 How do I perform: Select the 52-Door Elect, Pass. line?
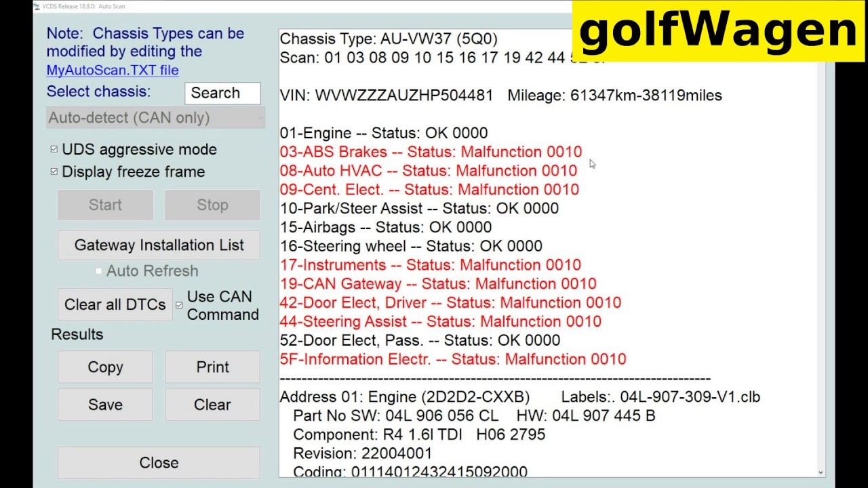[420, 340]
